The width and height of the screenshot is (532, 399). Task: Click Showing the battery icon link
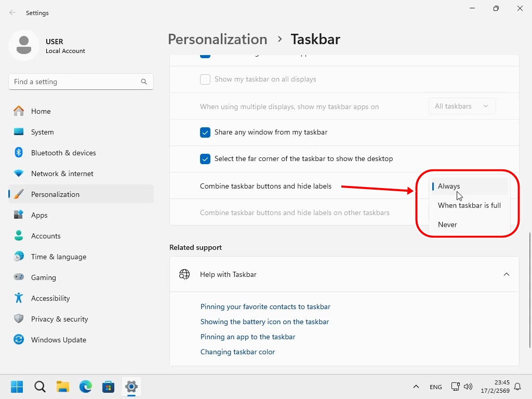click(x=264, y=322)
